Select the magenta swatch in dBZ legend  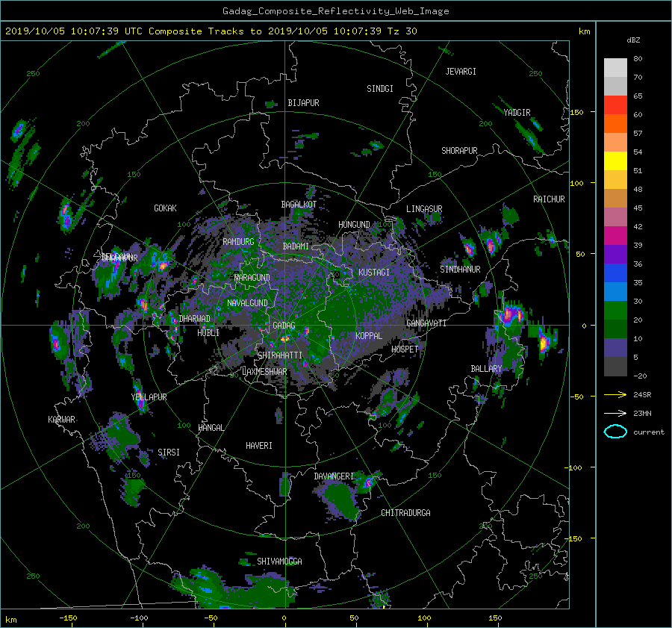[x=615, y=236]
